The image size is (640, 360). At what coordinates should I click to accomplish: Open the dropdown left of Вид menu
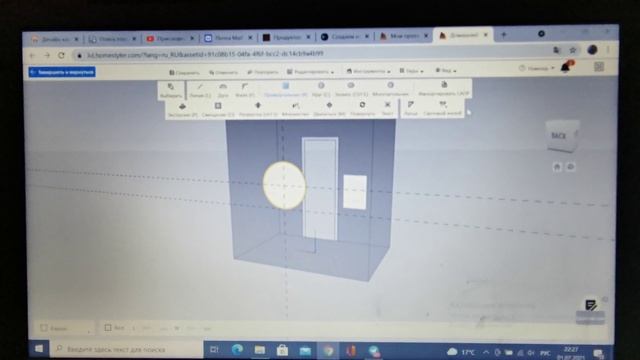point(411,71)
